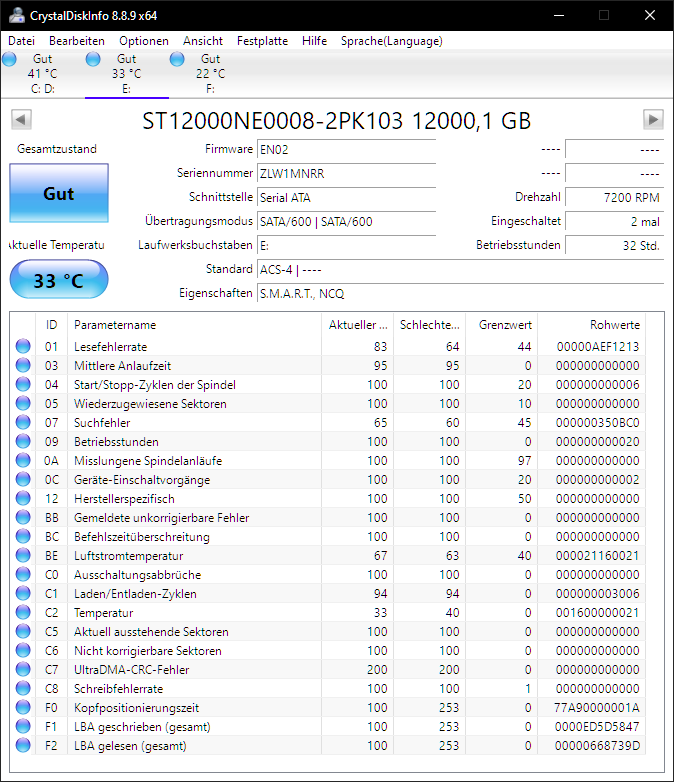Click status orb for Luftstromtemperatur row
The height and width of the screenshot is (782, 674).
click(23, 555)
